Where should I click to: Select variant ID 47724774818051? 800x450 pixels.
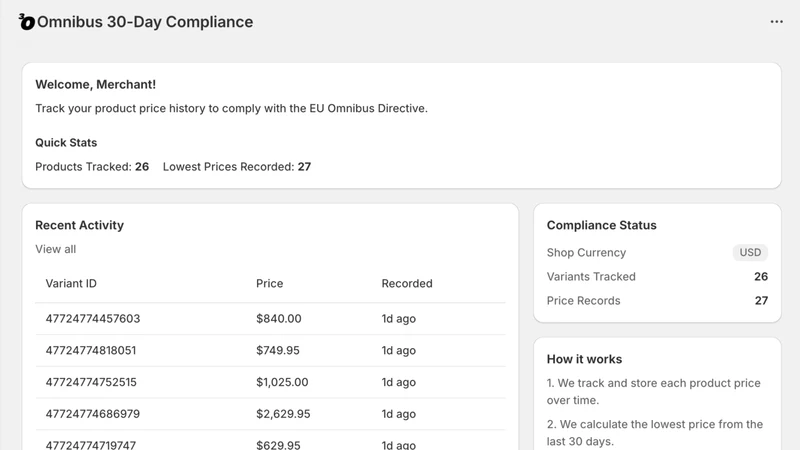coord(91,350)
